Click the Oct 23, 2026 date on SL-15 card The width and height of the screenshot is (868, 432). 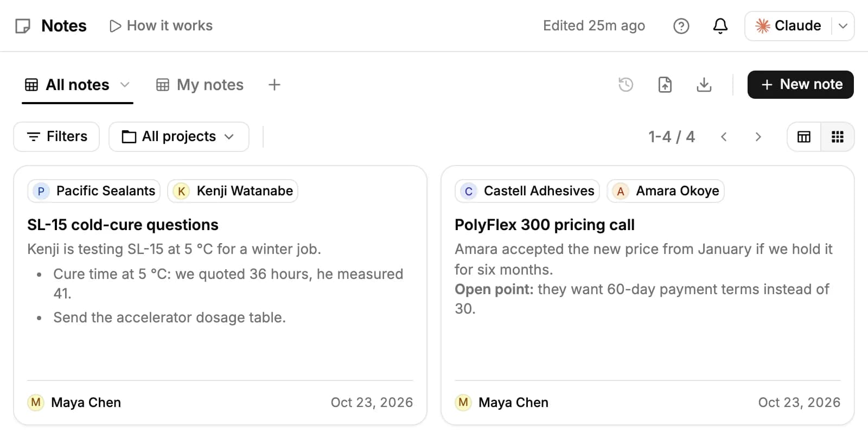tap(372, 402)
